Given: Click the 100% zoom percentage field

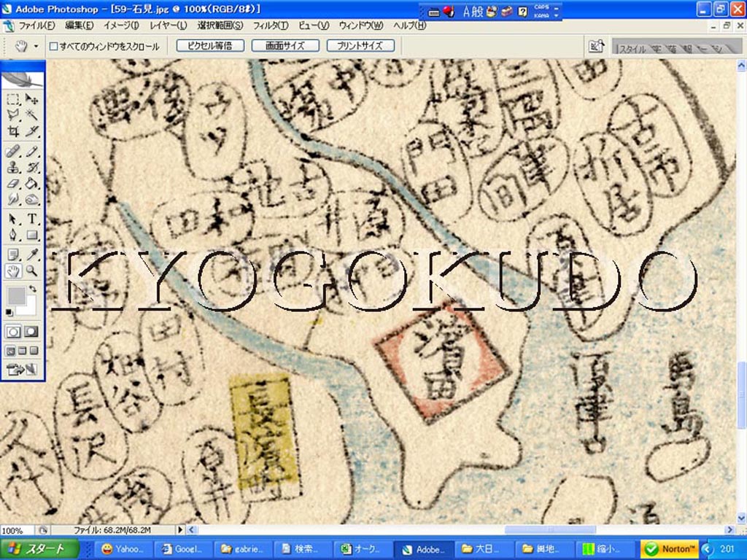Looking at the screenshot, I should point(16,530).
